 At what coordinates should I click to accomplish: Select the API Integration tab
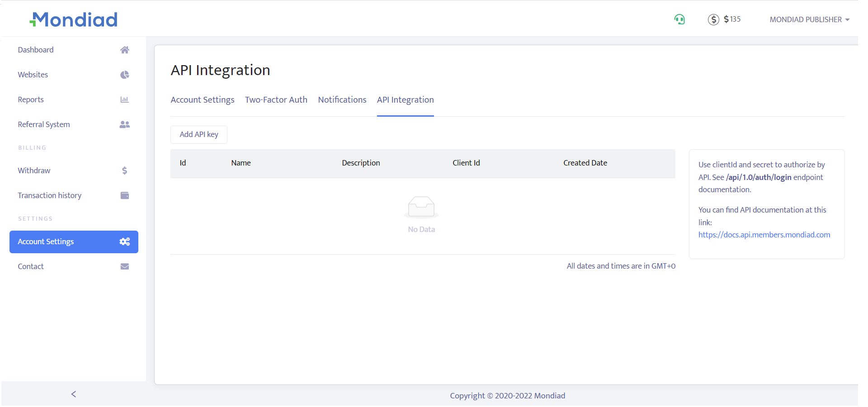pos(405,100)
